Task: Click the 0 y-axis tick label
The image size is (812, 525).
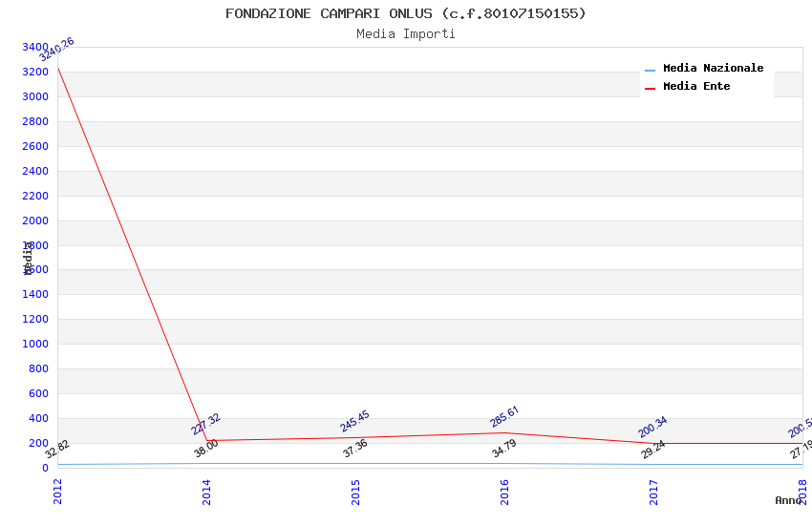Action: pos(45,468)
